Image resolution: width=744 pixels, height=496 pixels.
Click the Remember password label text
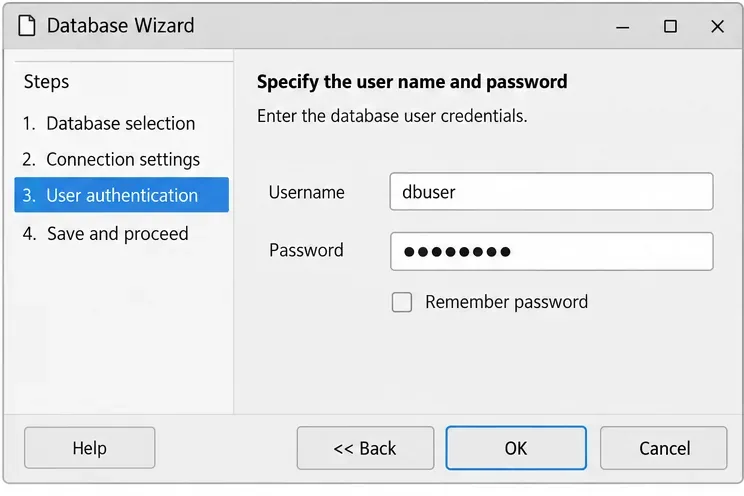coord(506,302)
